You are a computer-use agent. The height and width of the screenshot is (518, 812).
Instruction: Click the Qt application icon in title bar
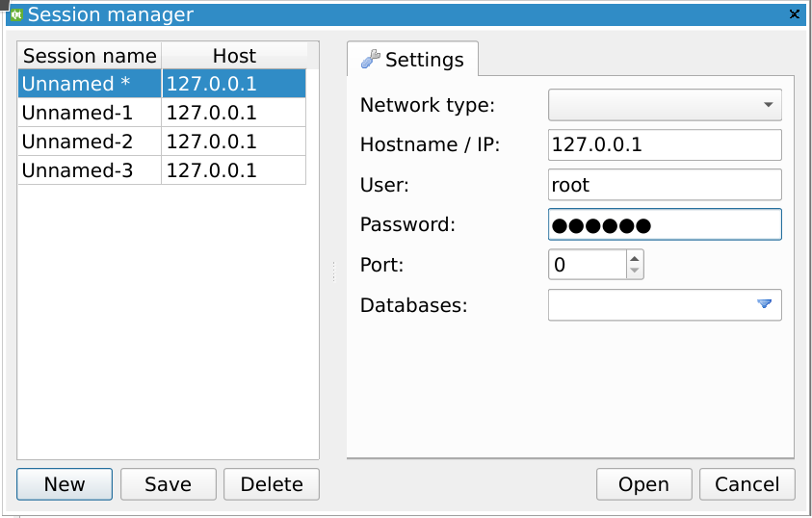pos(16,14)
